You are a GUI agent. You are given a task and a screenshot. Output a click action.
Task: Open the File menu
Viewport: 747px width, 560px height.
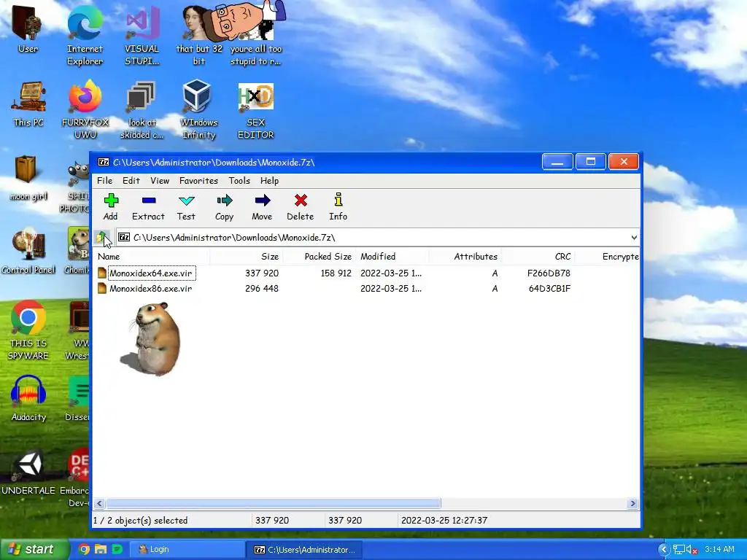coord(105,181)
